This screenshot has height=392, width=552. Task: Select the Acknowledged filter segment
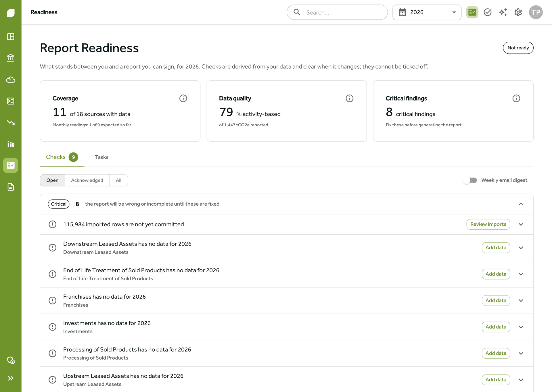[87, 180]
